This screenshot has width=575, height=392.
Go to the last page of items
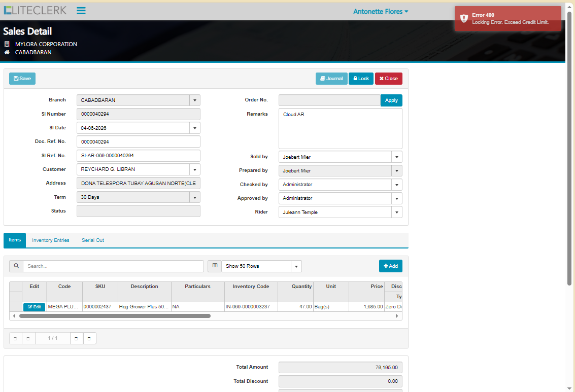pyautogui.click(x=89, y=338)
